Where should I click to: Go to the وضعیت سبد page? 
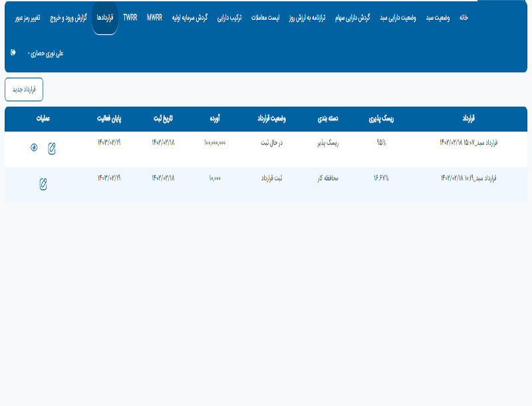click(x=438, y=18)
